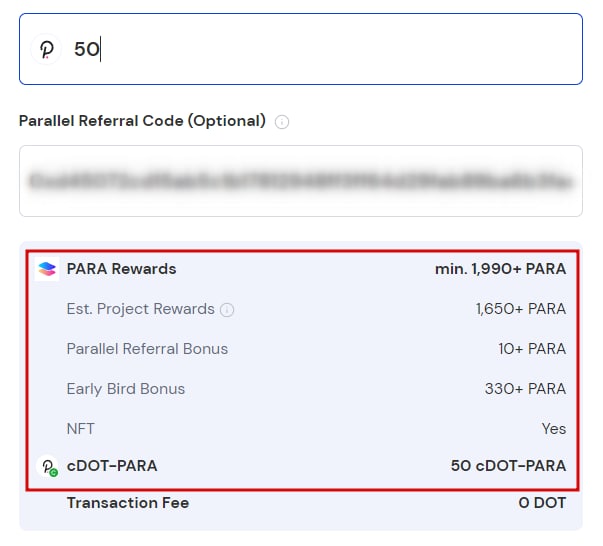Image resolution: width=603 pixels, height=546 pixels.
Task: Click the cDOT-PARA token icon
Action: [48, 466]
